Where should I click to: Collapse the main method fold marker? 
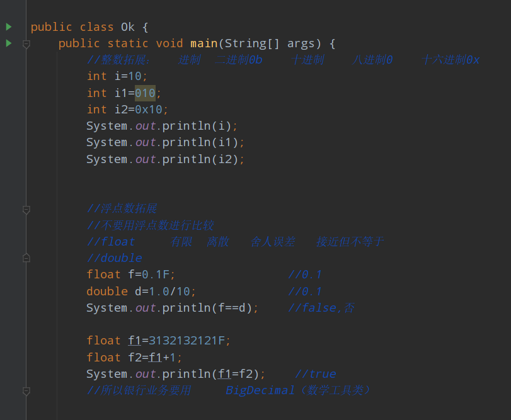click(26, 44)
